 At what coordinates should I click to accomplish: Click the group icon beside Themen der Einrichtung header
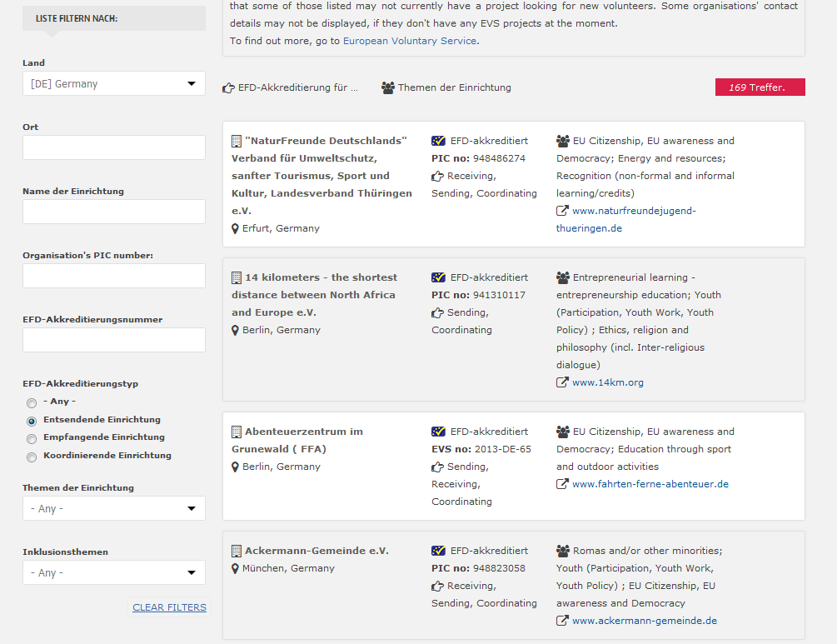click(x=387, y=87)
